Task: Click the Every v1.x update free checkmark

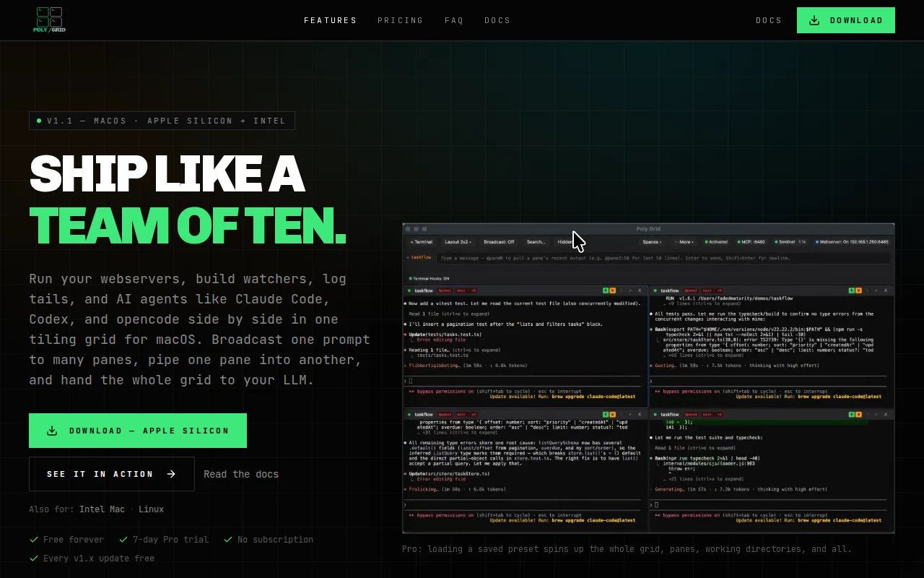Action: (34, 558)
